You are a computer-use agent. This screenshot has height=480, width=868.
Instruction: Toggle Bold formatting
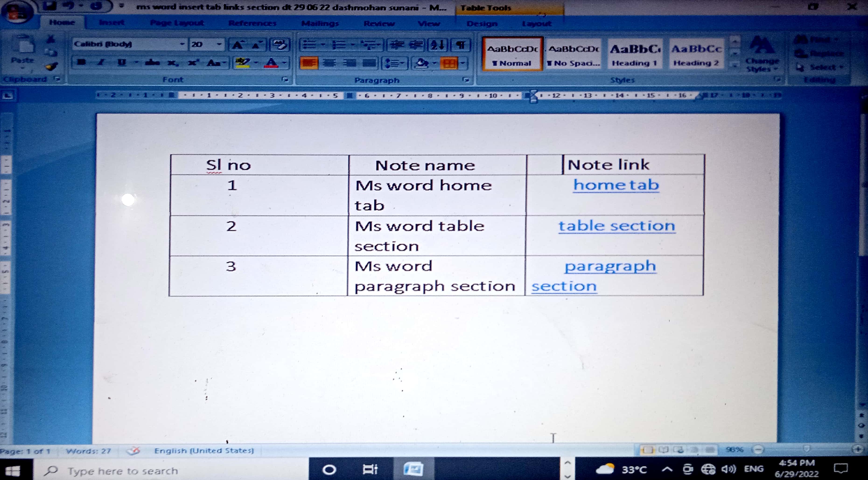pyautogui.click(x=81, y=62)
